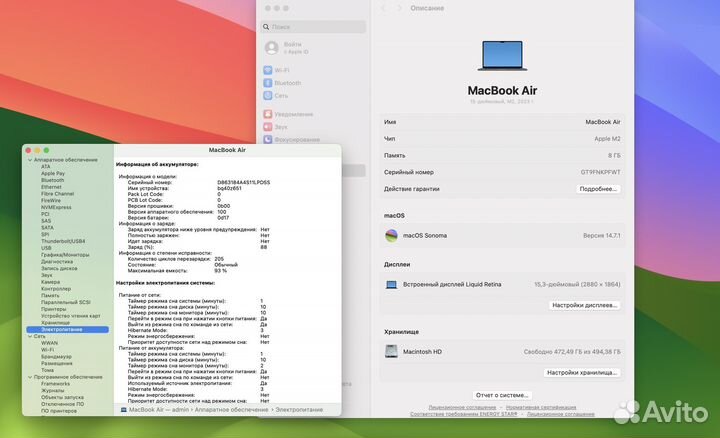Viewport: 720px width, 438px height.
Task: Select Параллельный SCSI in hardware tree
Action: [x=66, y=303]
